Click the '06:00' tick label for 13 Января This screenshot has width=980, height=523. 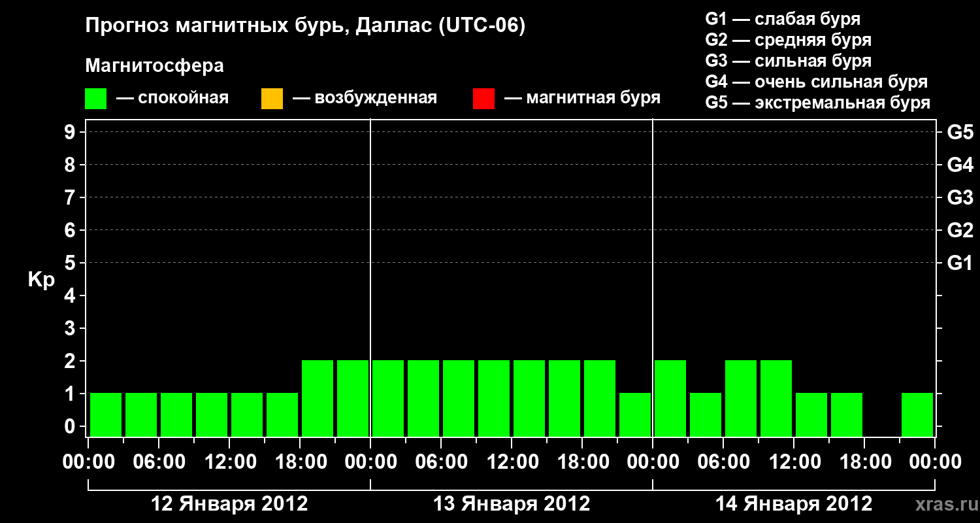[x=441, y=462]
